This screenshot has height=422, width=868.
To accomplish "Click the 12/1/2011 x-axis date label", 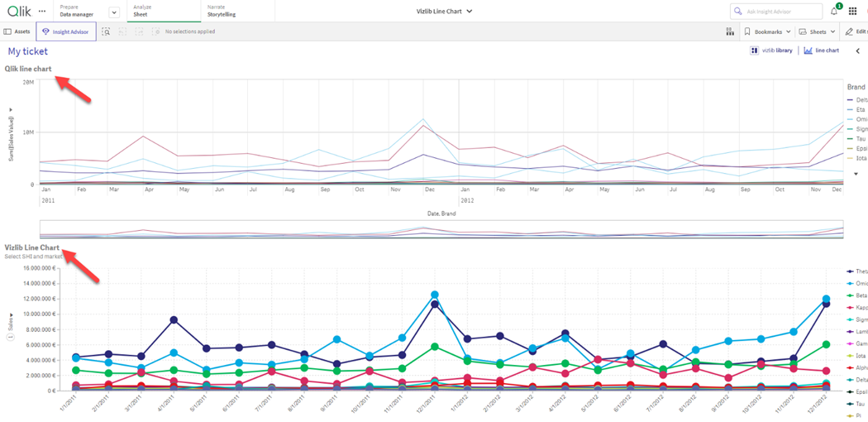I will (x=426, y=403).
